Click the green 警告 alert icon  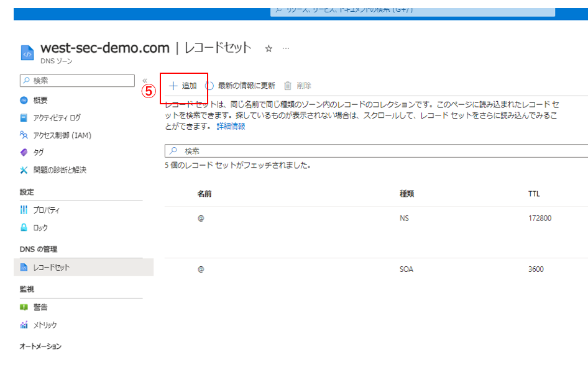[24, 307]
